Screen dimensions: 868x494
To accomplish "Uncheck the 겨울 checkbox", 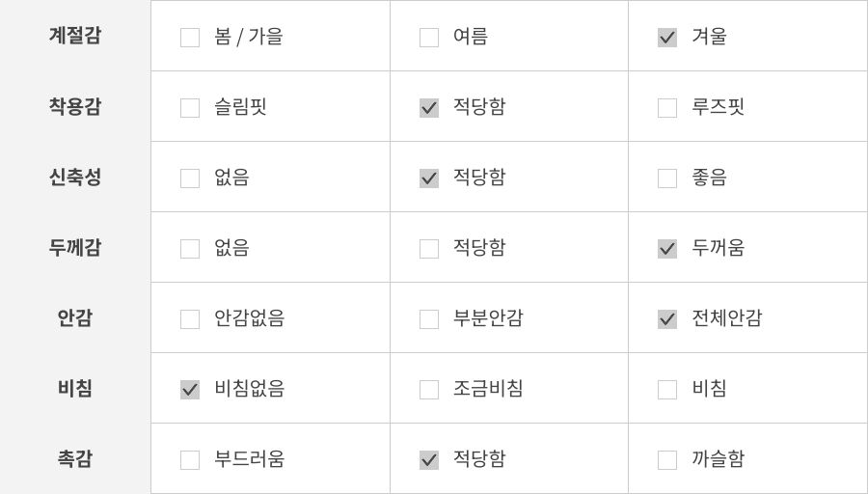I will pos(667,38).
